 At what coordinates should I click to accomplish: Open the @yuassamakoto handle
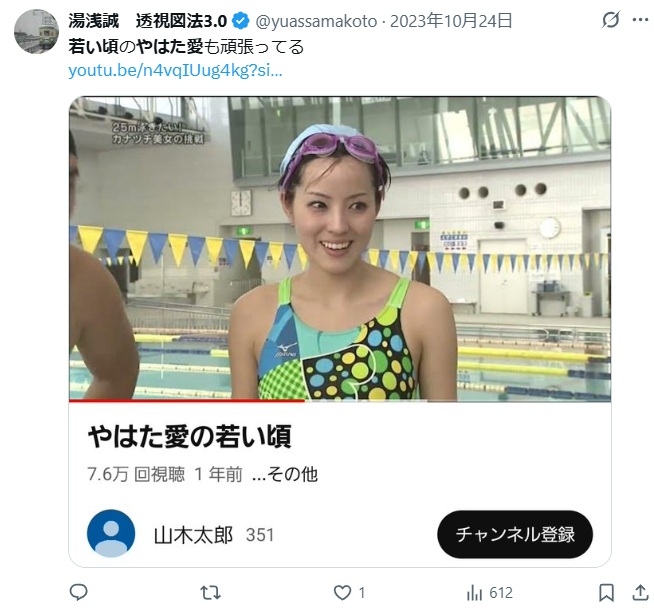click(316, 21)
